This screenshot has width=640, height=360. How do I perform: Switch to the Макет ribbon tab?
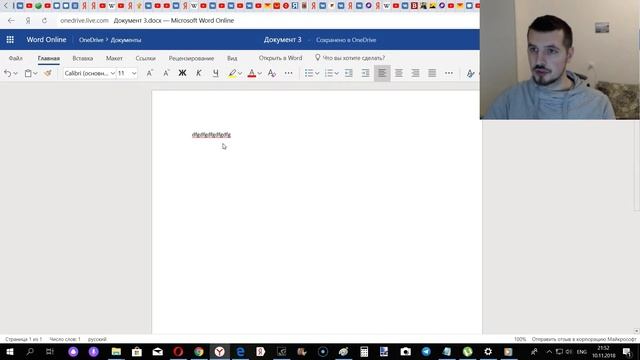pyautogui.click(x=114, y=58)
